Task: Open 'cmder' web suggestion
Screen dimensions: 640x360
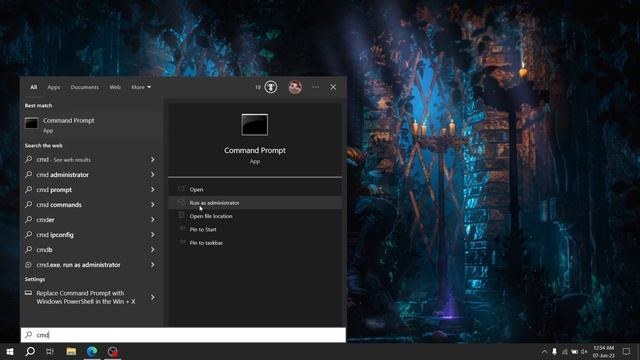Action: [45, 220]
